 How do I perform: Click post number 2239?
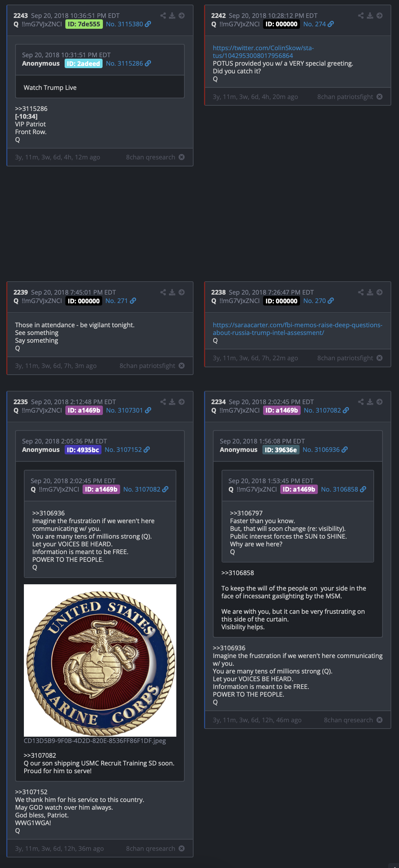tap(21, 292)
